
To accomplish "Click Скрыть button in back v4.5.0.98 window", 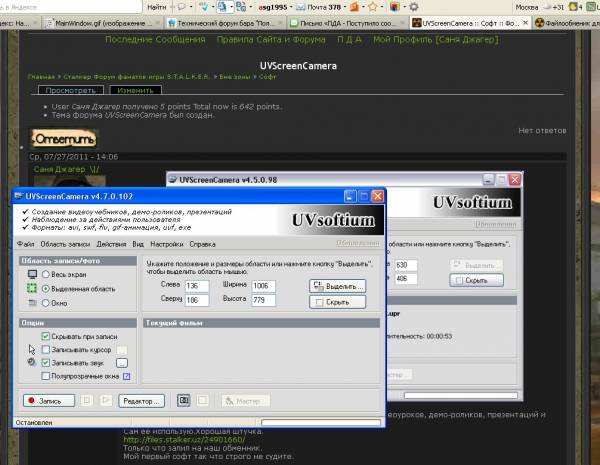I will click(x=476, y=280).
